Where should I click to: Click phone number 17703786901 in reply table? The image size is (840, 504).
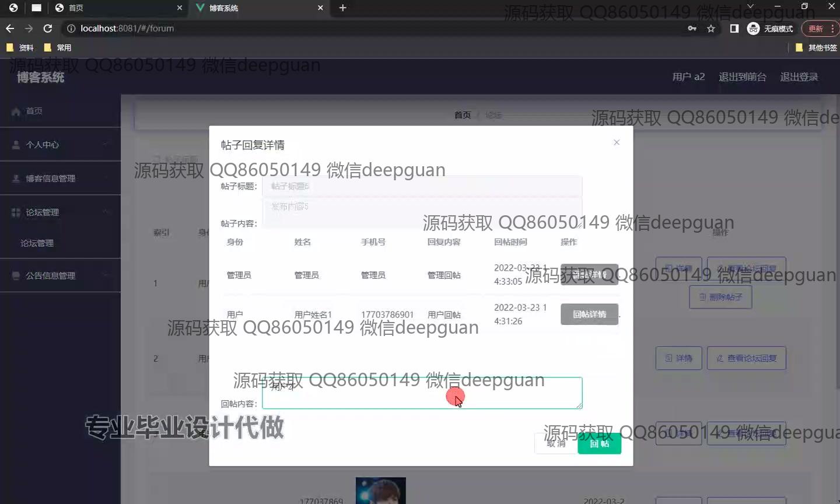[x=387, y=314]
